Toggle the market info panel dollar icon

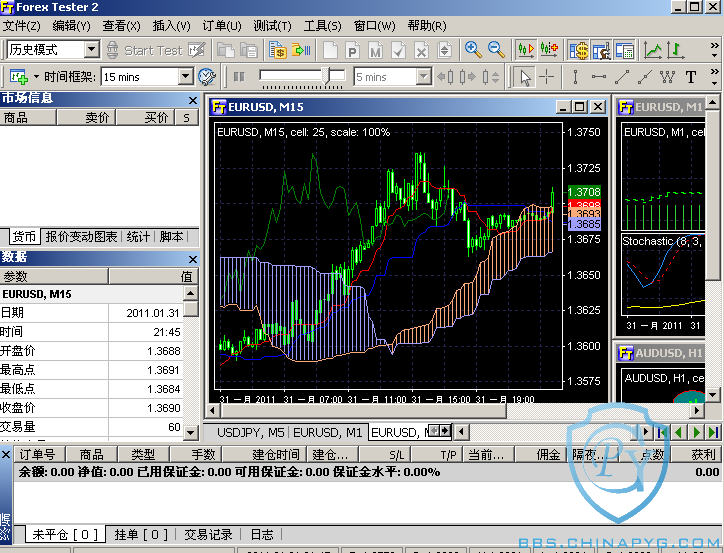point(579,50)
